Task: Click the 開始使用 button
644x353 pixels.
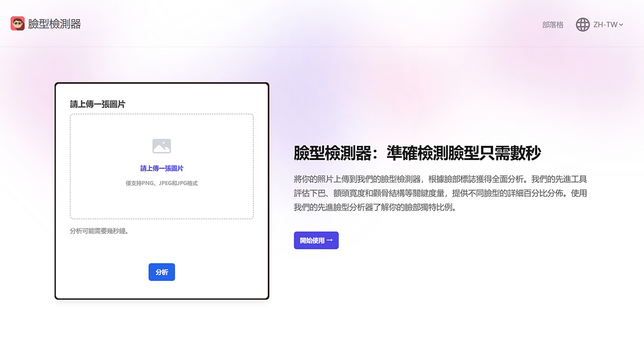Action: point(316,240)
